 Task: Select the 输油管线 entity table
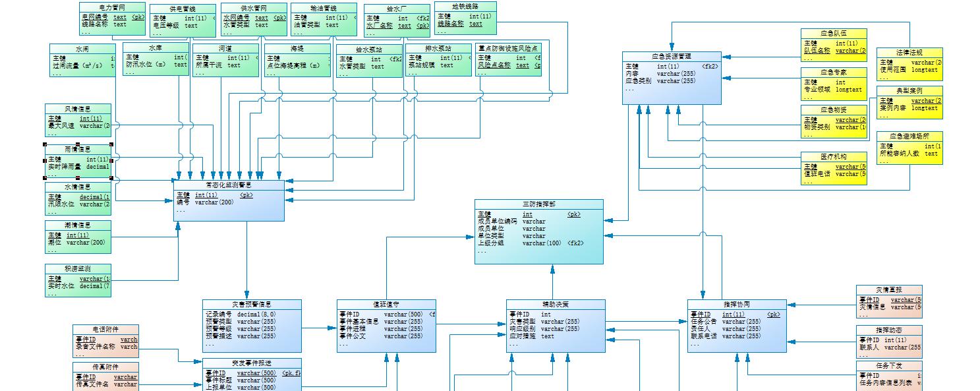tap(323, 20)
